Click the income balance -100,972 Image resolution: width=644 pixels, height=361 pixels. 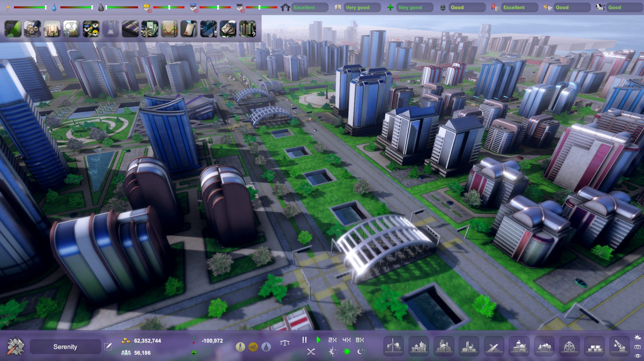point(212,341)
